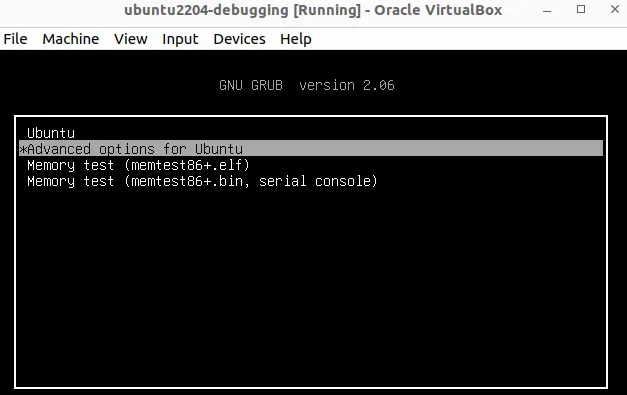
Task: Click empty black area inside GRUB menu box
Action: pyautogui.click(x=311, y=288)
